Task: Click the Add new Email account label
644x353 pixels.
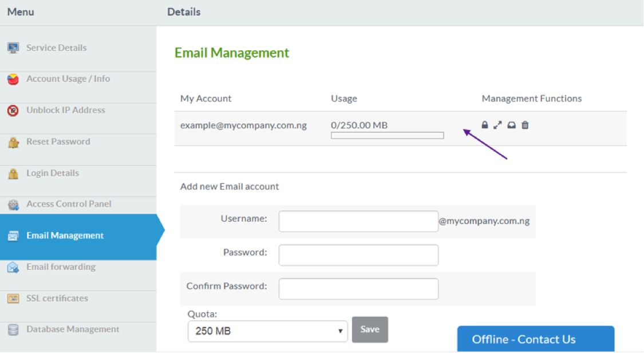Action: click(230, 187)
